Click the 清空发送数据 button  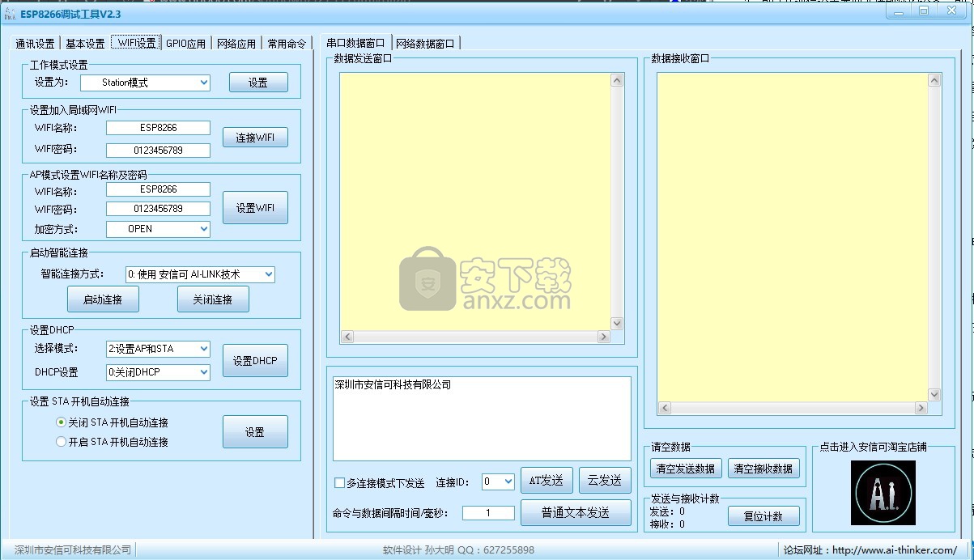(686, 469)
